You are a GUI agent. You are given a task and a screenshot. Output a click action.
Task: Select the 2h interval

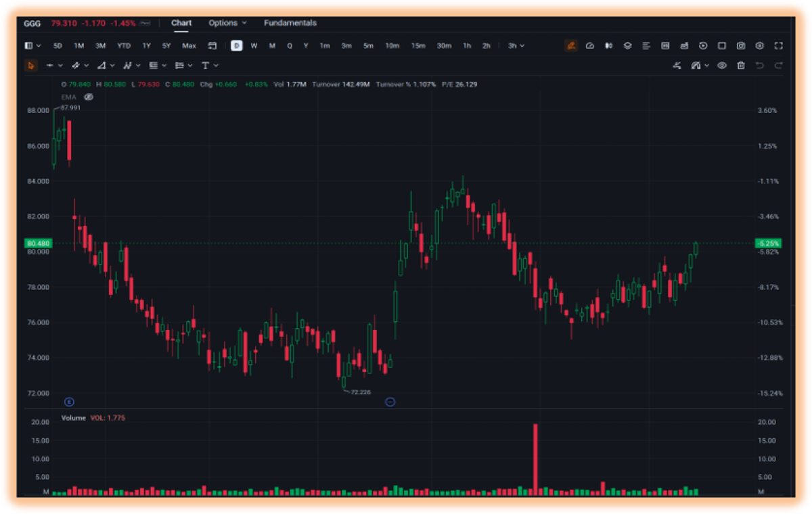point(487,46)
